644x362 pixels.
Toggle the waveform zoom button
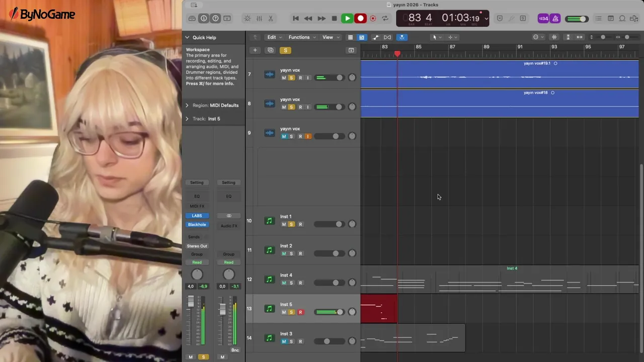coord(554,37)
